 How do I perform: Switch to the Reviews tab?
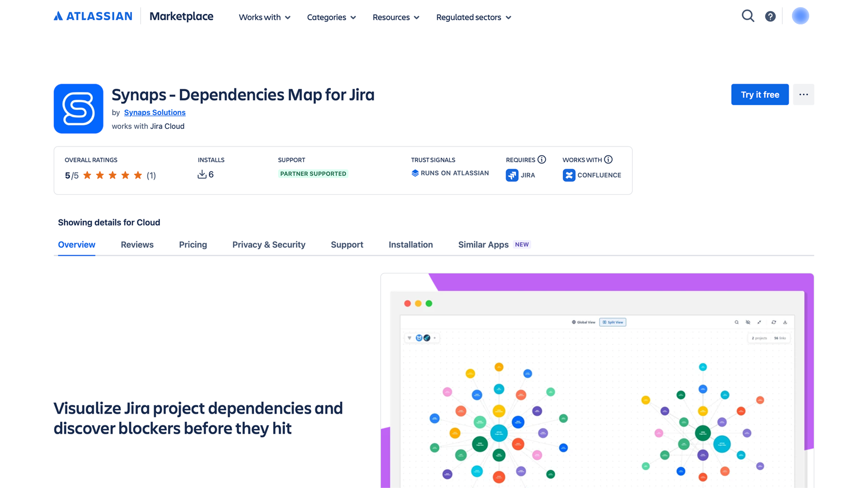(137, 244)
